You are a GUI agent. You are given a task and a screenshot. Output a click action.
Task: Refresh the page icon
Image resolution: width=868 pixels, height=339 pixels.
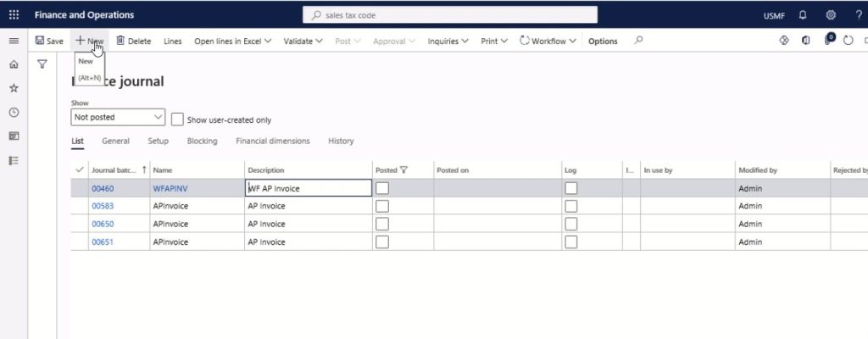848,41
